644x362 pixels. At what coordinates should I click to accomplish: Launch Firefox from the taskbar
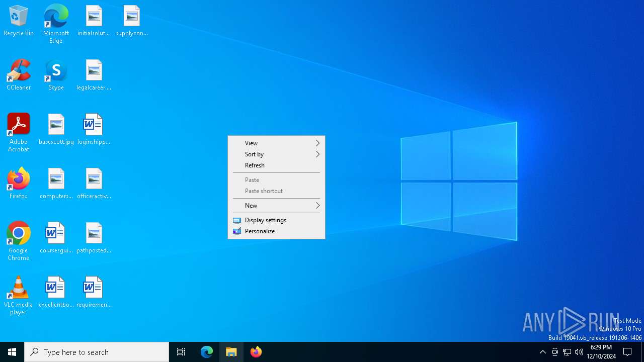tap(256, 352)
